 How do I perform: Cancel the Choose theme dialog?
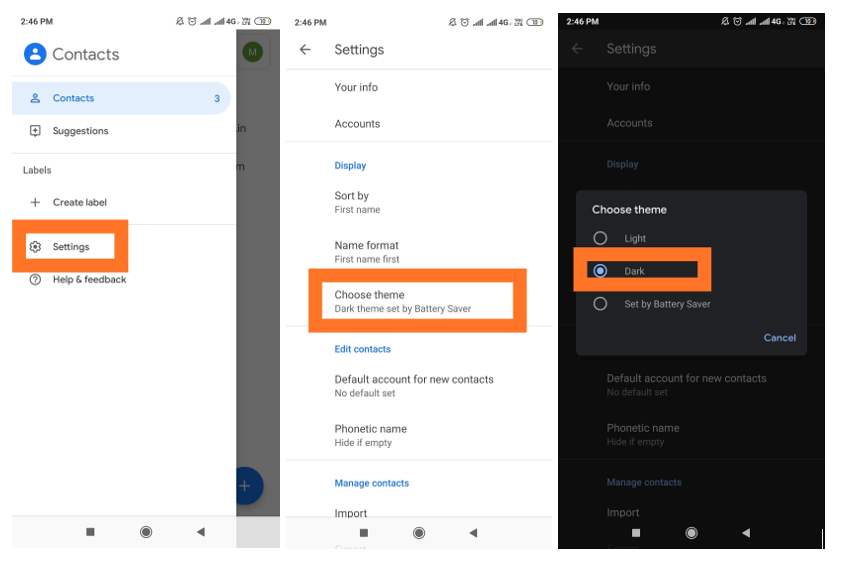(780, 338)
